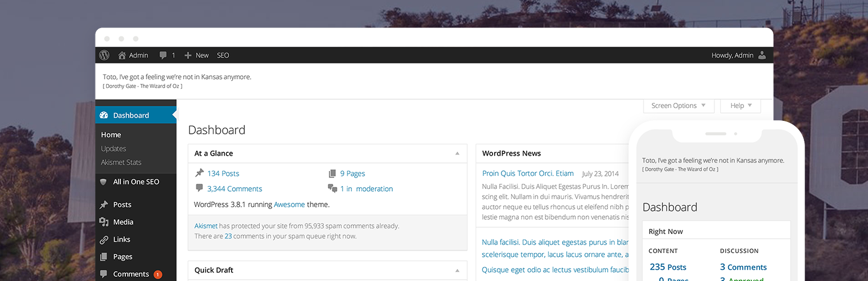Click the orange comments count badge in sidebar
The height and width of the screenshot is (281, 868).
pos(158,275)
